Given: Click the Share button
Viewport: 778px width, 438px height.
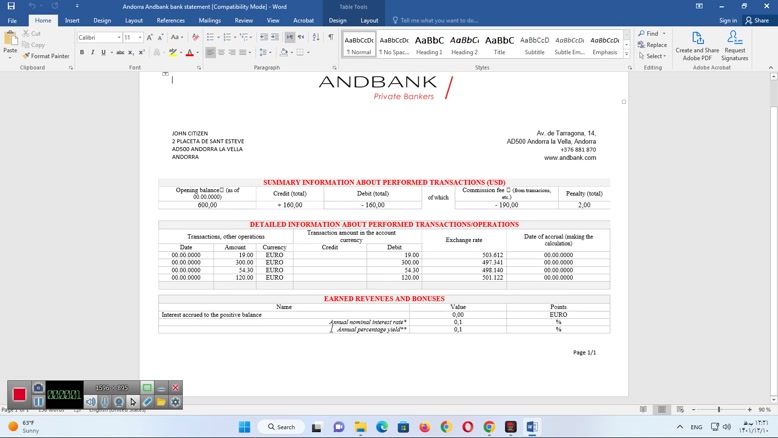Looking at the screenshot, I should (x=757, y=20).
